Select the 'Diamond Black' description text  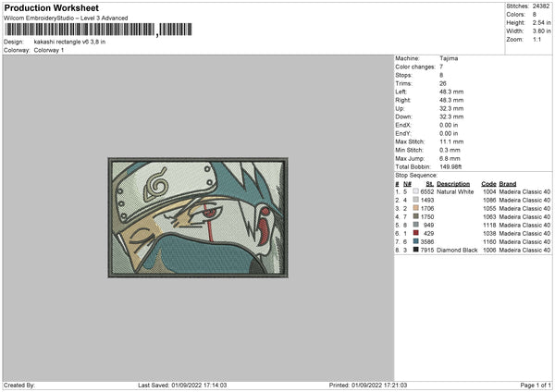457,251
